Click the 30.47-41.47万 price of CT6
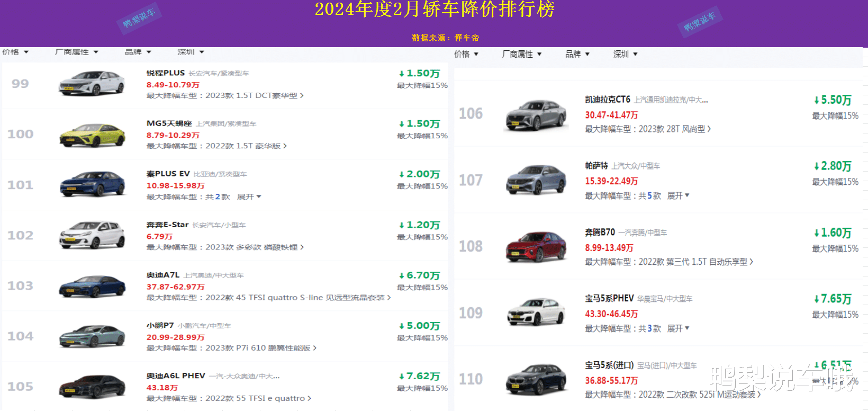The width and height of the screenshot is (868, 411). pos(611,115)
